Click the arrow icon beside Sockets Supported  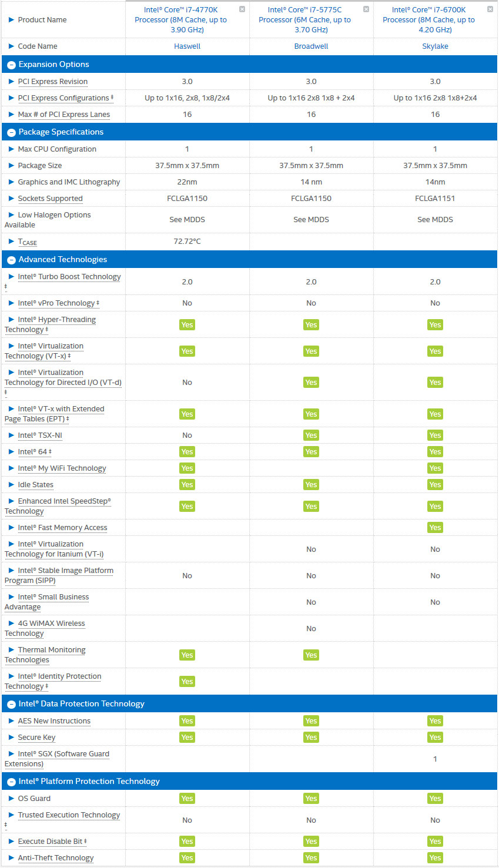point(11,199)
